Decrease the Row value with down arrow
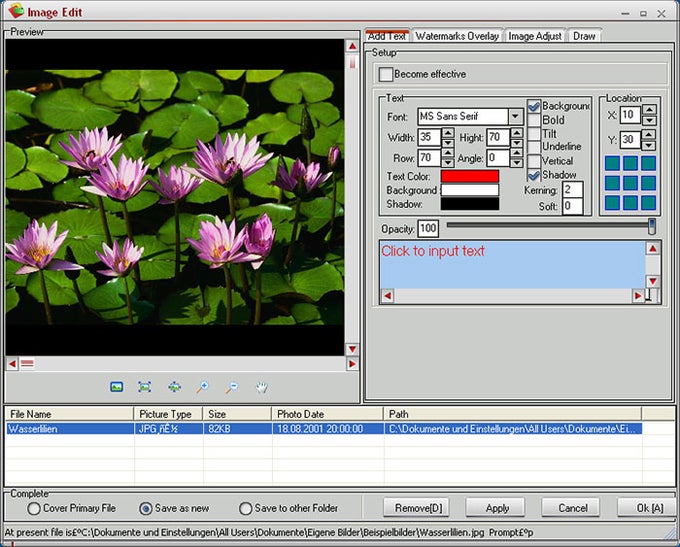The height and width of the screenshot is (547, 680). [x=448, y=163]
